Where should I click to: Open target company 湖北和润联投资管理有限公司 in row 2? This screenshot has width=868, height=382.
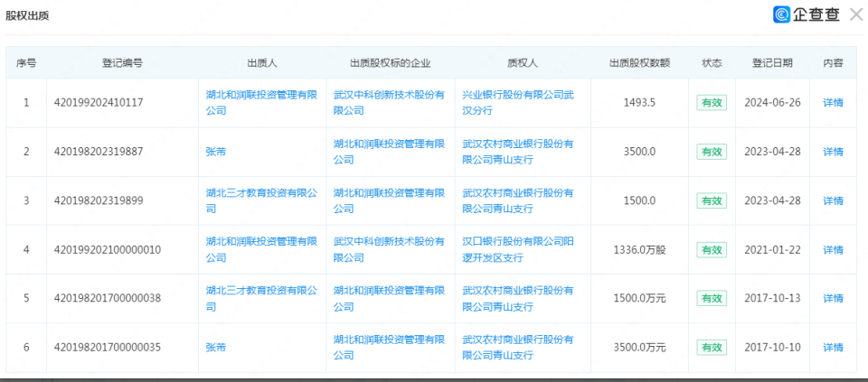[389, 152]
